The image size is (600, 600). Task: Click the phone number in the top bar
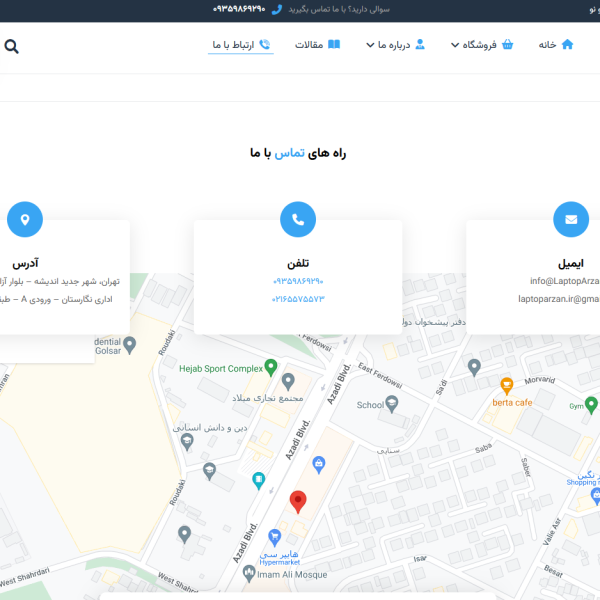coord(239,9)
